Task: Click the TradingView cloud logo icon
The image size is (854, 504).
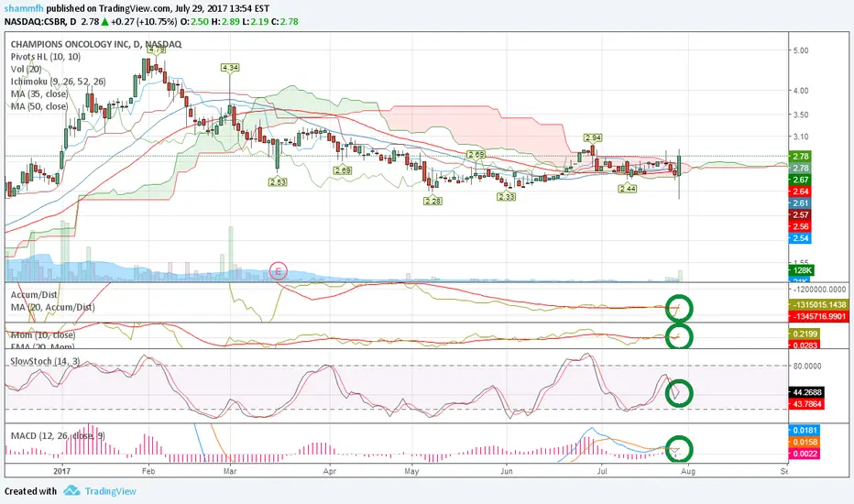Action: 71,491
